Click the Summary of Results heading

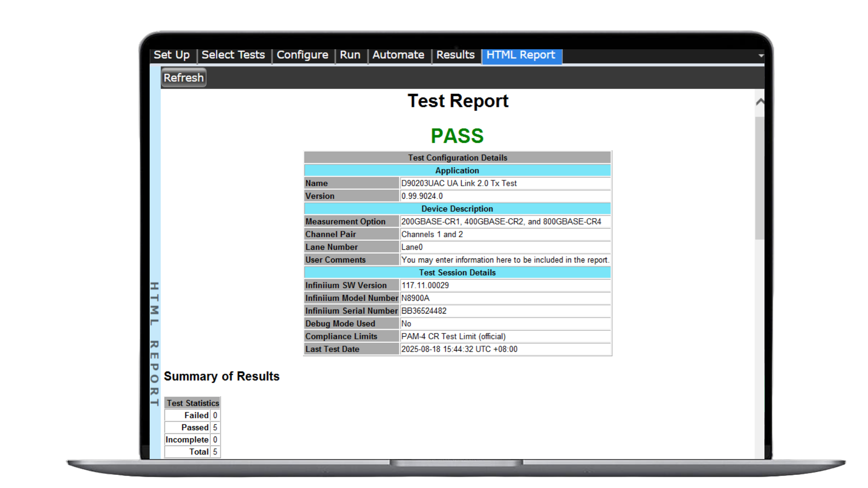tap(222, 376)
